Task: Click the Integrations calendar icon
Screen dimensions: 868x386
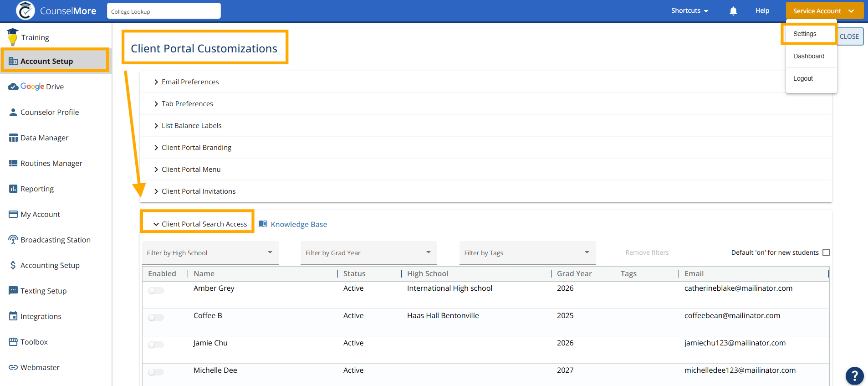Action: pos(13,316)
